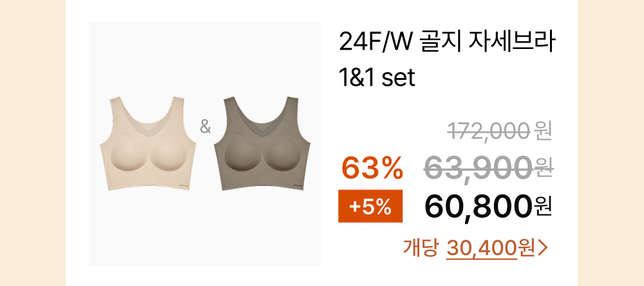The height and width of the screenshot is (286, 644).
Task: Click the 개당 label text
Action: pos(420,248)
